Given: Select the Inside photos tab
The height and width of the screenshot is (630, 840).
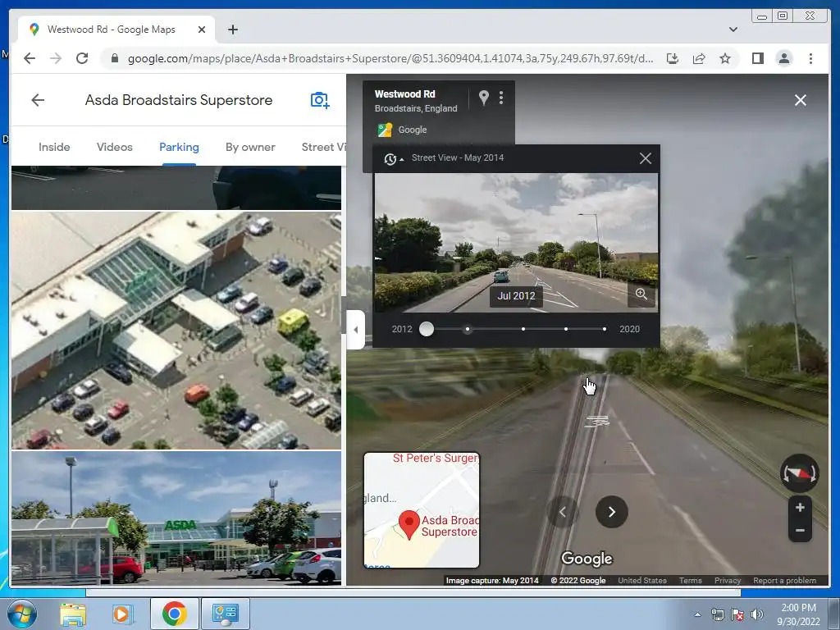Looking at the screenshot, I should [x=54, y=147].
